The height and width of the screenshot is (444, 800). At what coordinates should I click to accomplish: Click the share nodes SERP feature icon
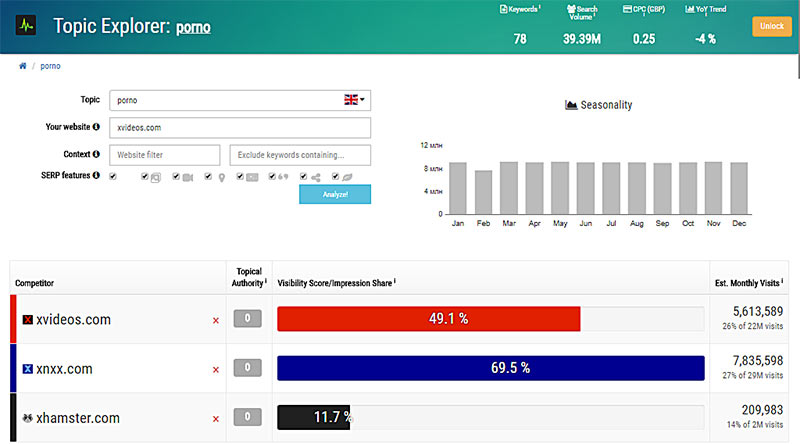(x=316, y=178)
